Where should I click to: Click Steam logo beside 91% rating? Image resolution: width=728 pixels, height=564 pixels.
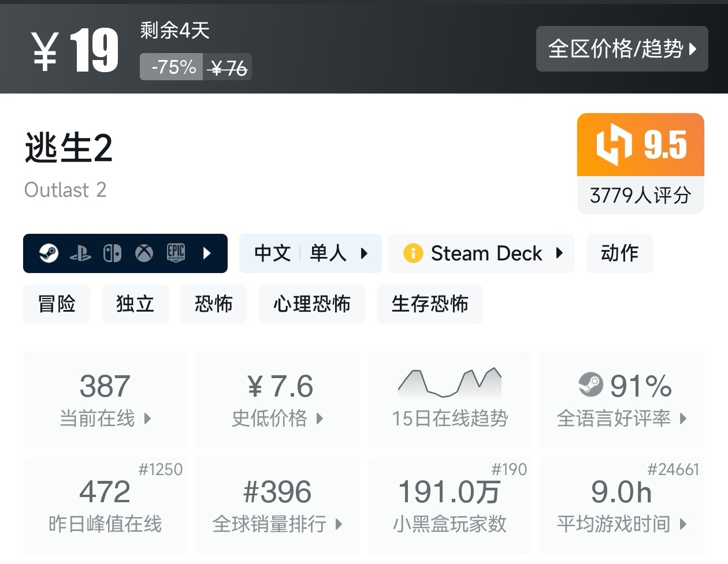[x=590, y=385]
